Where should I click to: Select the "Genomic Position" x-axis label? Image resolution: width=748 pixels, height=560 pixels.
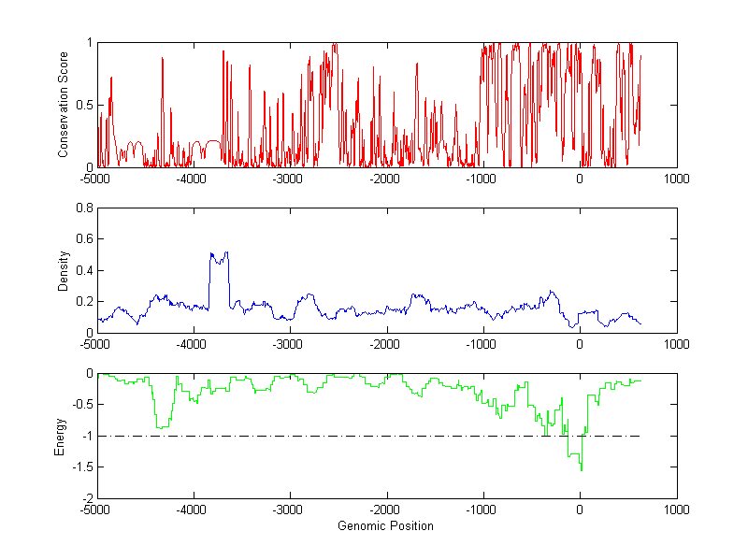pyautogui.click(x=385, y=525)
